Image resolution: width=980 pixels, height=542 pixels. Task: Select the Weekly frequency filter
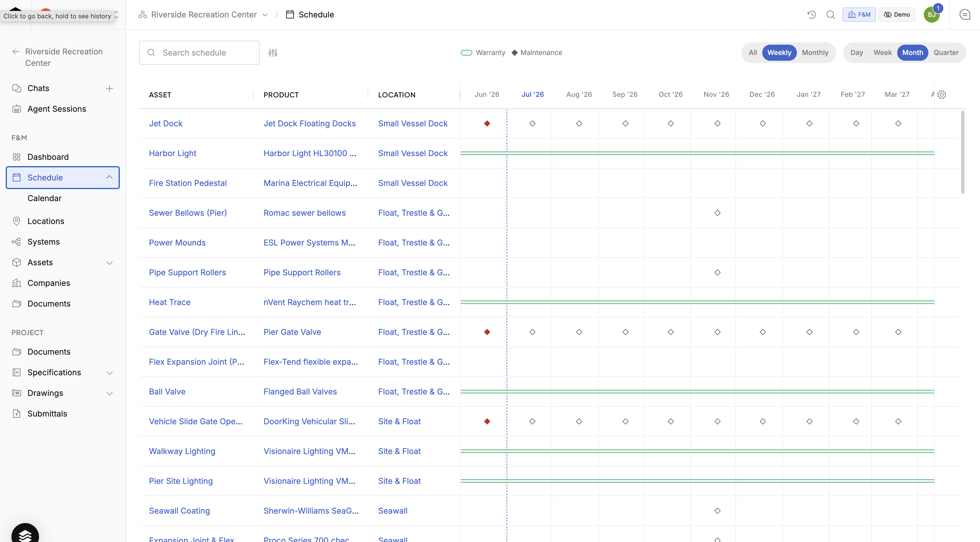click(779, 53)
